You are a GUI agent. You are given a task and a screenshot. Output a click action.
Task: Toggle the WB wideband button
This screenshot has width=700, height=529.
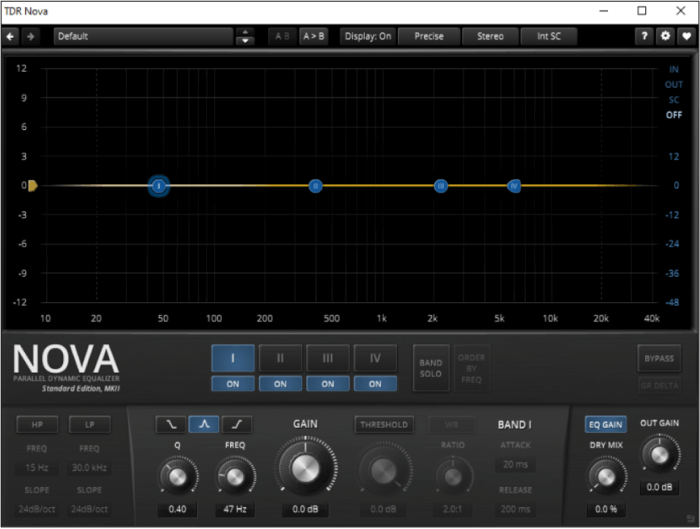pyautogui.click(x=451, y=425)
